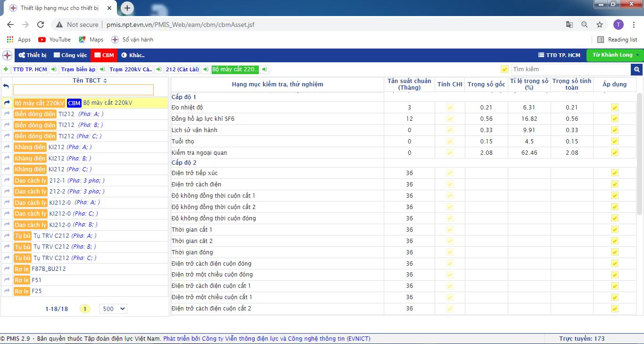
Task: Toggle Áp dụng checkbox for Điện trở tiếp xúc
Action: point(614,173)
